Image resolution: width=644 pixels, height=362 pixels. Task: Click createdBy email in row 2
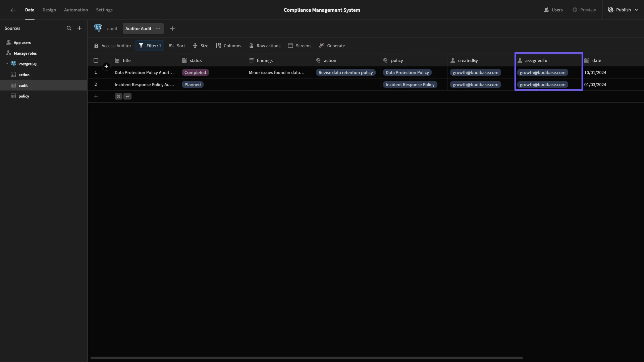[475, 85]
